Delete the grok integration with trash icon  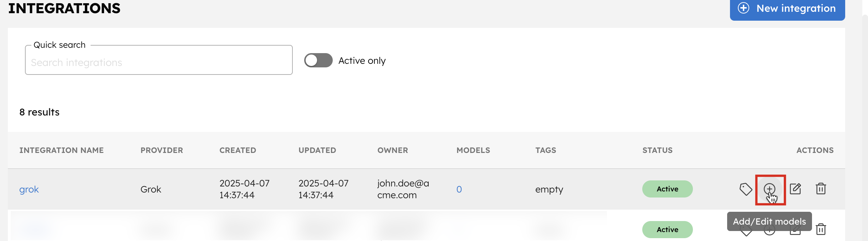coord(821,189)
